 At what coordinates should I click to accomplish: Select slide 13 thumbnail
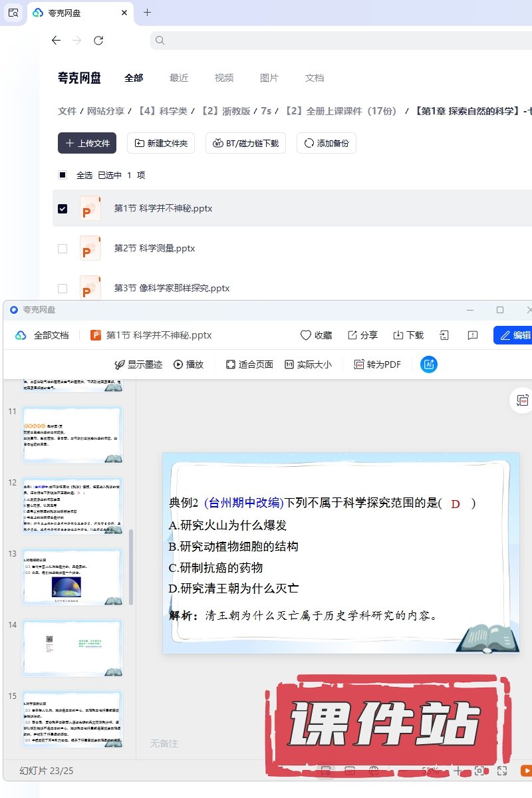click(72, 577)
